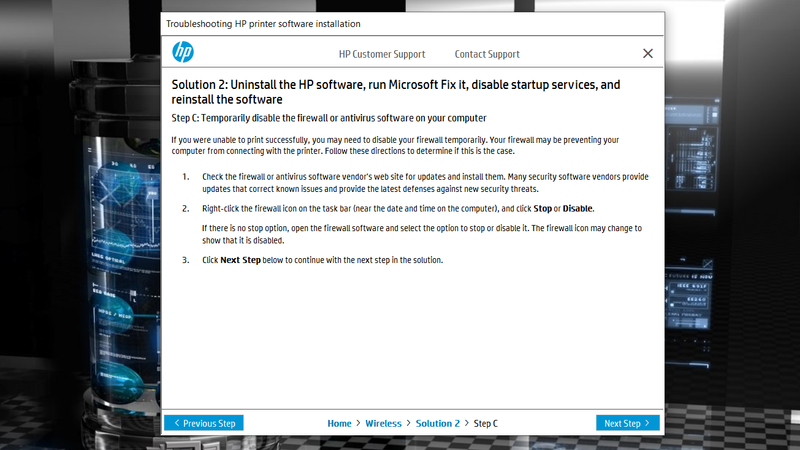
Task: Click the Step C subheading about disabling the firewall
Action: [x=329, y=118]
